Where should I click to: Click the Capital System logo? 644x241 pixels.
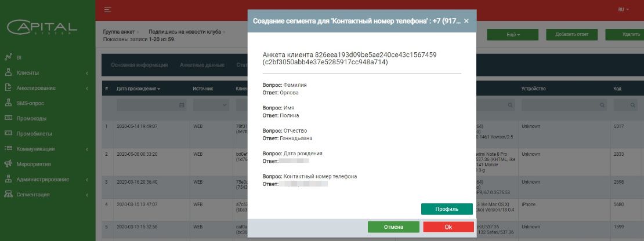pyautogui.click(x=42, y=27)
